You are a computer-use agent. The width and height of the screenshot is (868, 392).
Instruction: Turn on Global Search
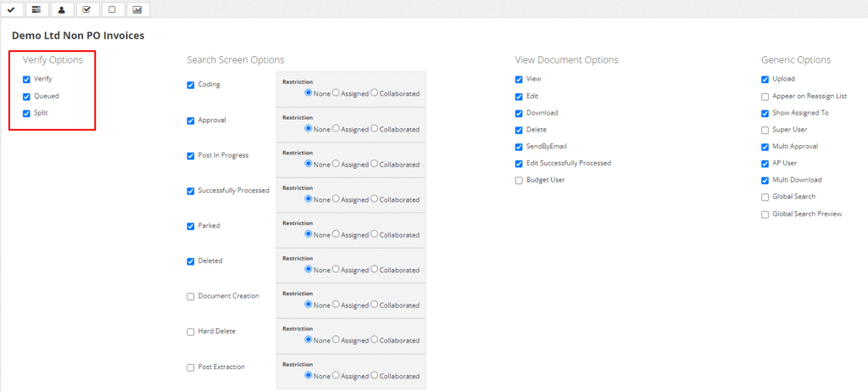coord(765,197)
